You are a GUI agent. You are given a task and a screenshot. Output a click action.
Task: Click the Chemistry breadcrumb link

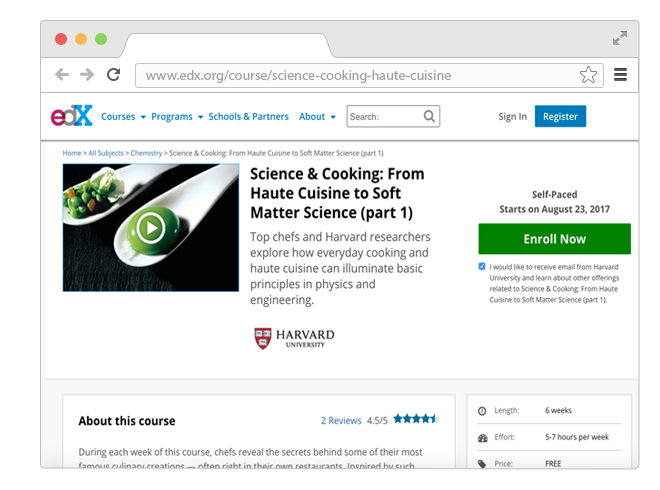[146, 153]
